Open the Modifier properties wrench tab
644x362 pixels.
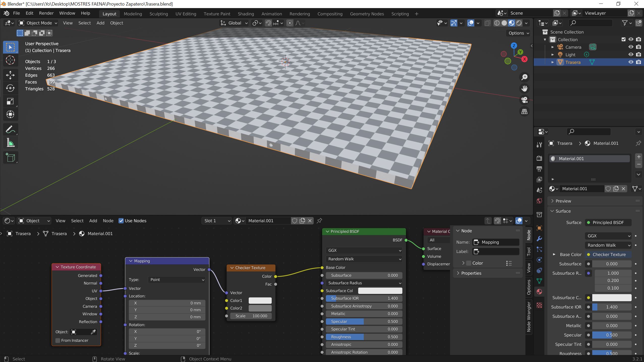point(539,239)
